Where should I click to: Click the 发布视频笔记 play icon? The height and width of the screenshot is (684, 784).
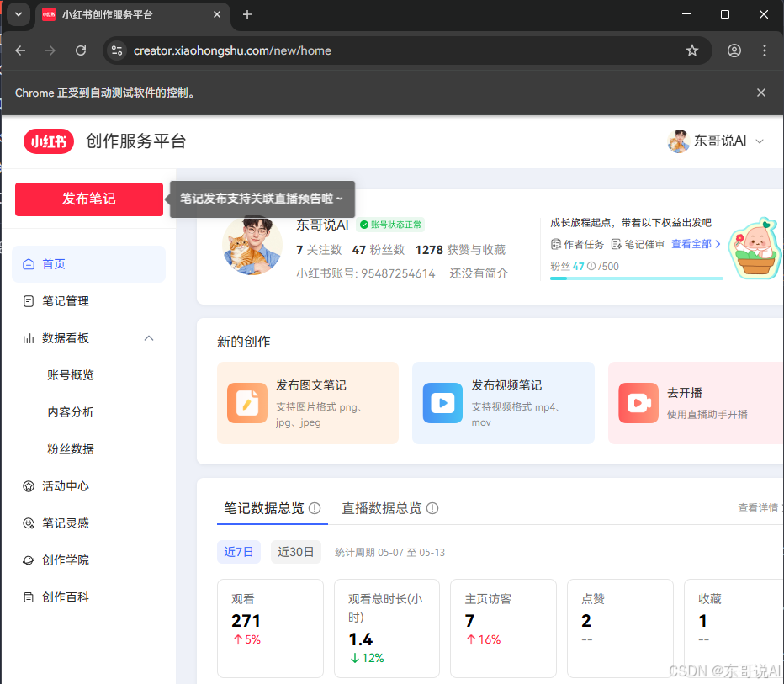(x=442, y=403)
